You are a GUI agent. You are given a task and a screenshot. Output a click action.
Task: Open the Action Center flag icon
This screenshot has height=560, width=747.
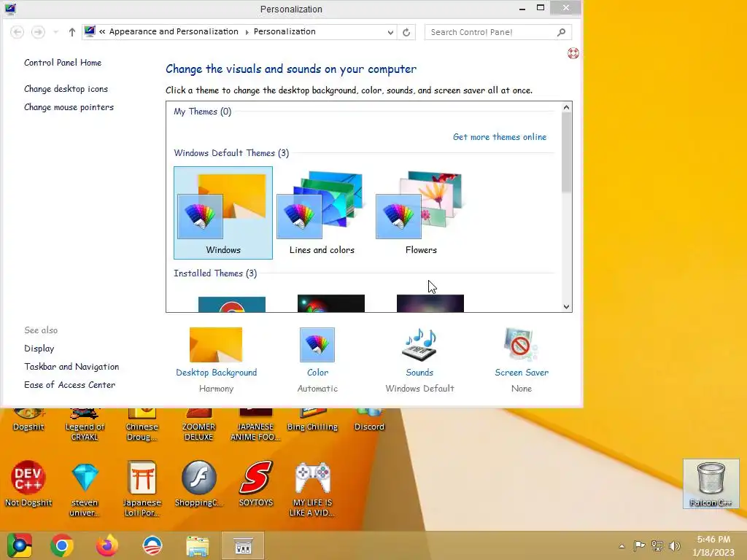click(x=639, y=545)
